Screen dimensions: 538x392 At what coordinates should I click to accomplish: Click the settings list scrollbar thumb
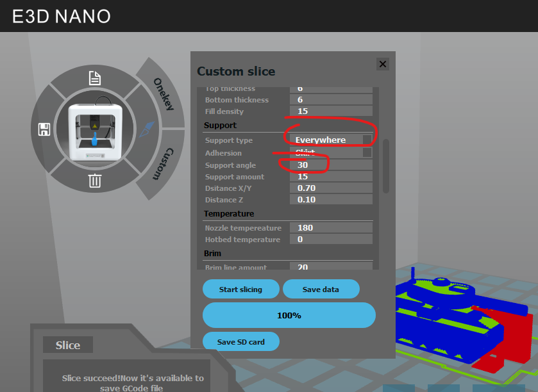pyautogui.click(x=386, y=166)
